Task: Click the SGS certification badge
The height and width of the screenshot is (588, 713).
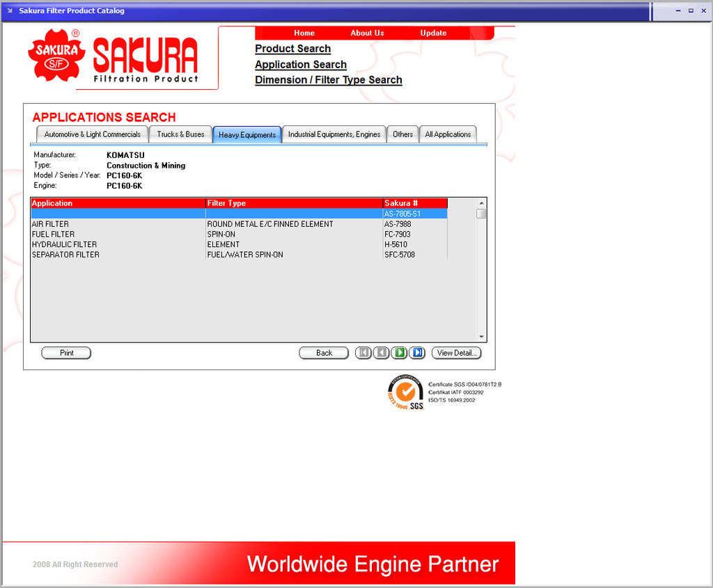Action: (x=406, y=392)
